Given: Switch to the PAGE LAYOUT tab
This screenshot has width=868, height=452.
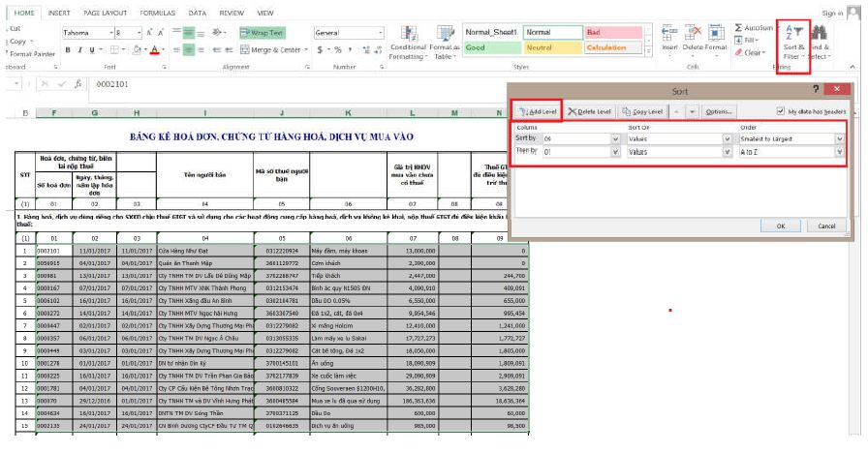Looking at the screenshot, I should click(106, 13).
